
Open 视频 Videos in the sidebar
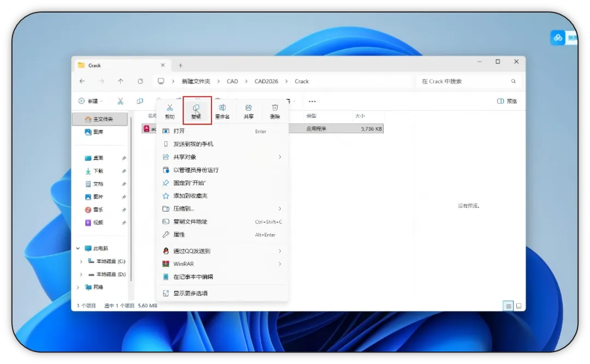[x=95, y=223]
